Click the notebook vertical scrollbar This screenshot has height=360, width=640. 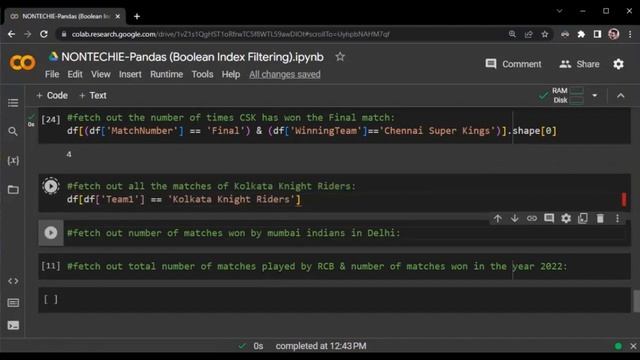click(636, 301)
